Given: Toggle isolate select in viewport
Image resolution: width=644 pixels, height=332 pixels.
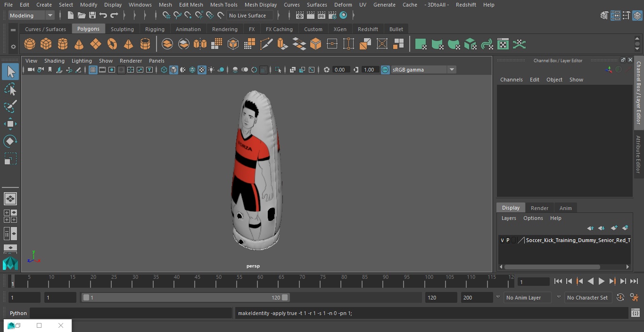Looking at the screenshot, I should point(278,70).
